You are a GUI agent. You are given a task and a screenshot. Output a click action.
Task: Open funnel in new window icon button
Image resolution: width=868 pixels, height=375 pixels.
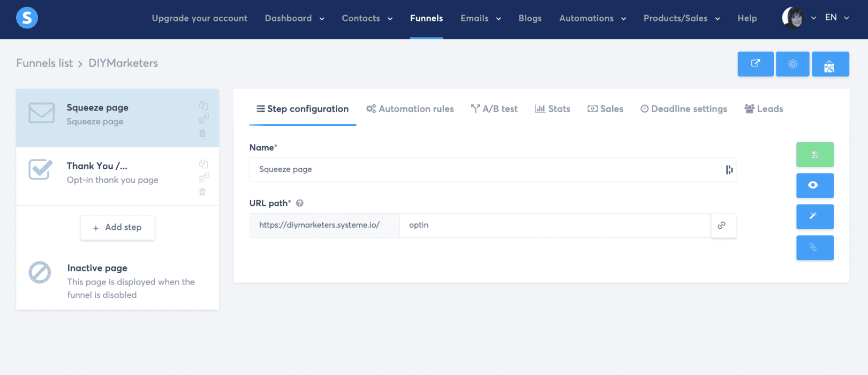[756, 64]
